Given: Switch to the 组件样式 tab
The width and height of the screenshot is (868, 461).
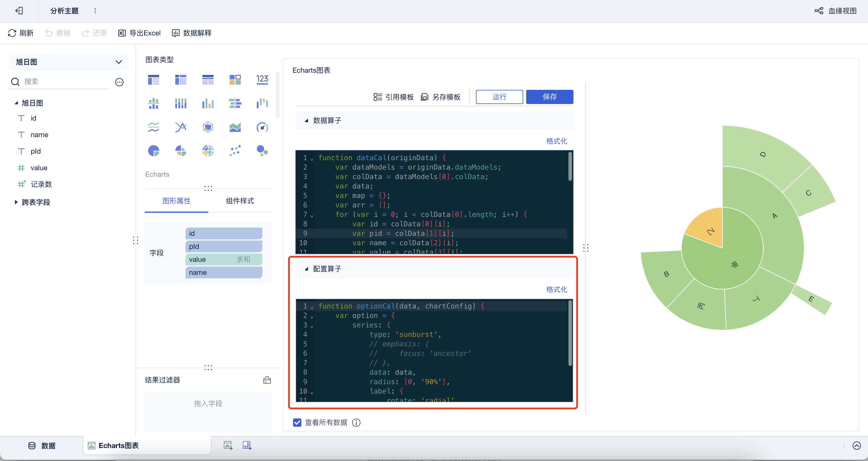Looking at the screenshot, I should coord(240,201).
